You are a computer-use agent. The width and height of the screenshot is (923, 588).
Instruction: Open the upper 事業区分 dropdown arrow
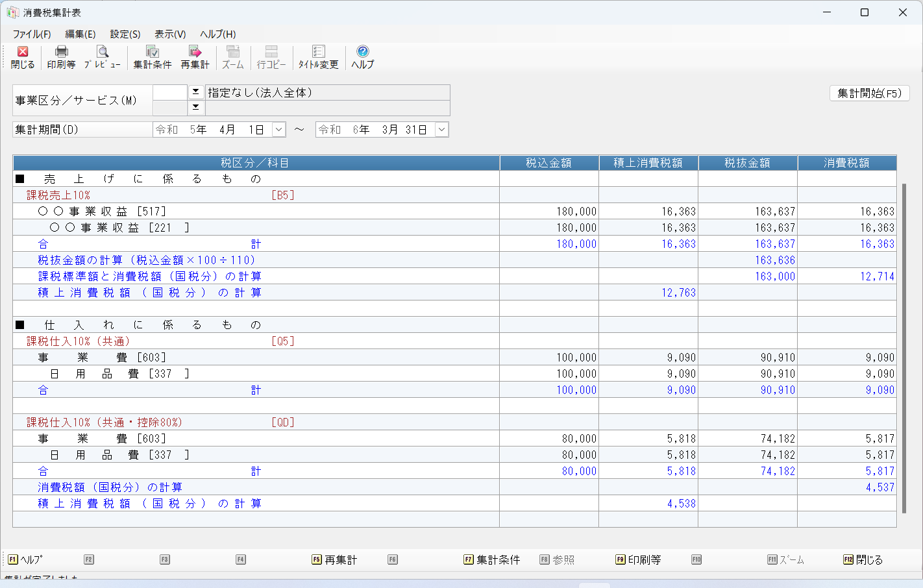[195, 92]
